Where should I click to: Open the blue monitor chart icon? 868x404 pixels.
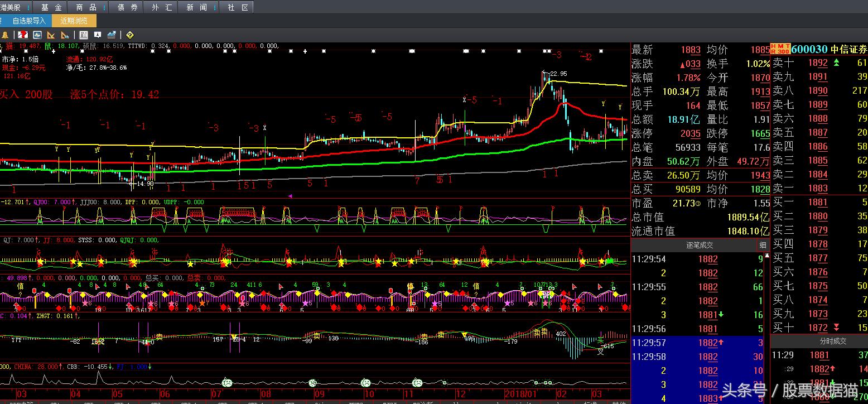coord(37,35)
